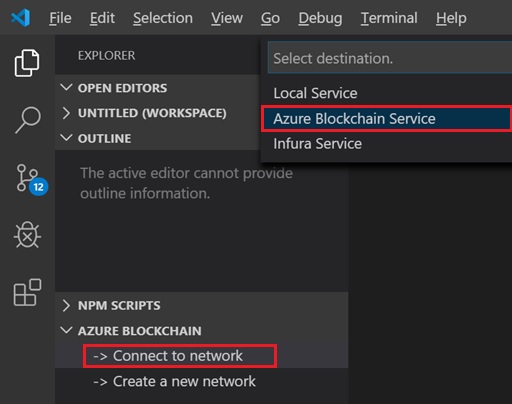Open the Explorer view icon

pos(27,63)
